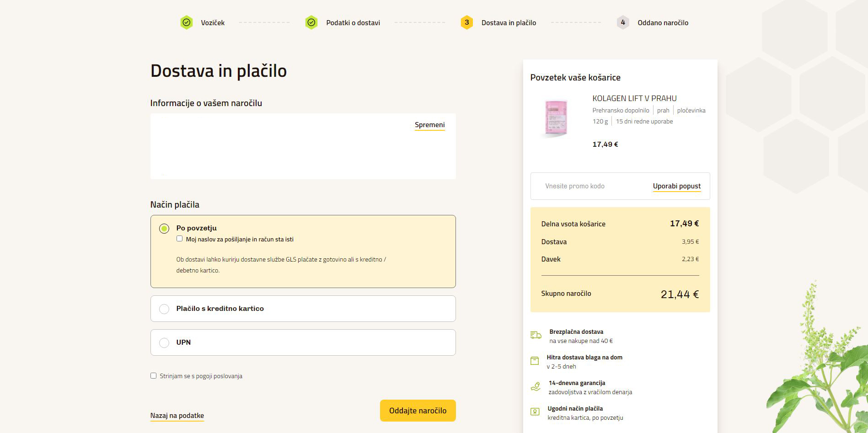Select the UPN payment radio button
Screen dimensions: 868x433
point(164,343)
